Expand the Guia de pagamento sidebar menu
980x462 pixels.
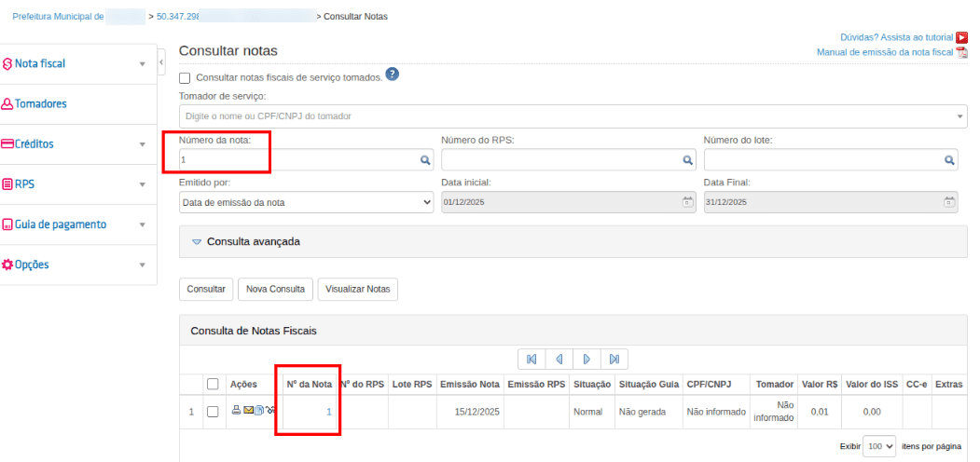tap(61, 224)
